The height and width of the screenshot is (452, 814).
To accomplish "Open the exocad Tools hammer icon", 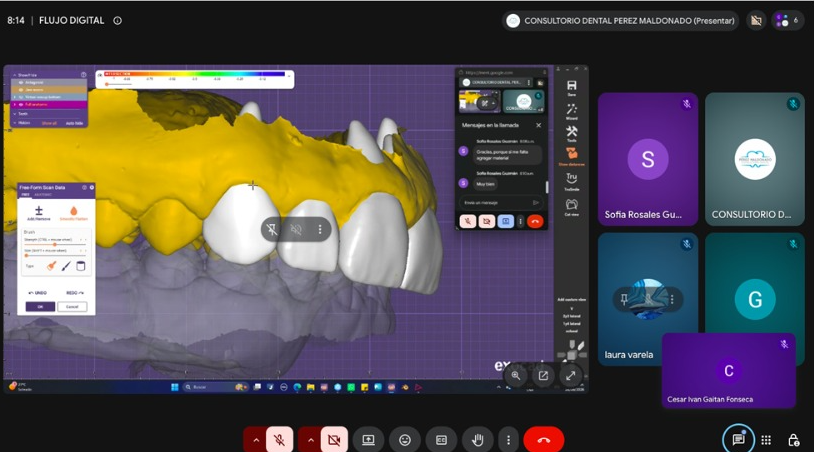I will tap(572, 131).
